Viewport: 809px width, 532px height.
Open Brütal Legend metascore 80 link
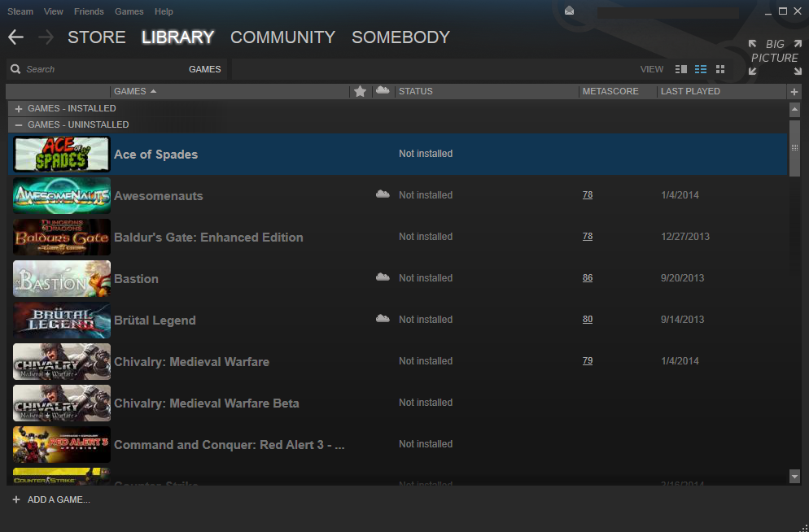[588, 319]
